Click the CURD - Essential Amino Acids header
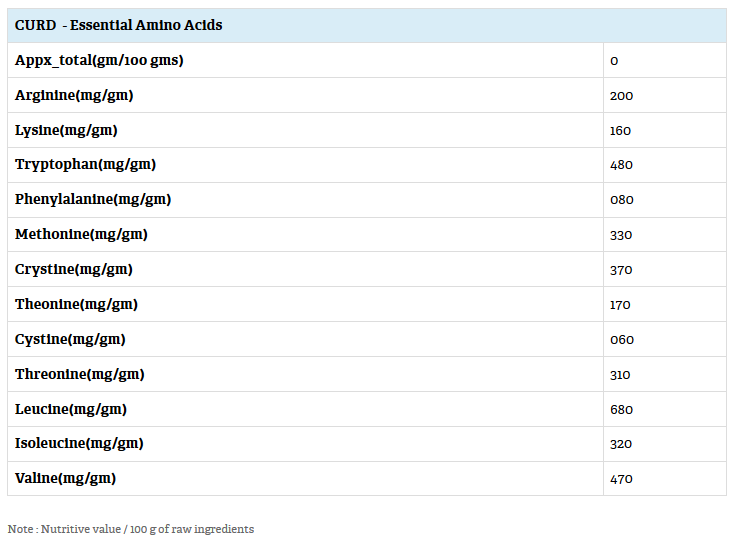This screenshot has width=738, height=542. tap(119, 25)
